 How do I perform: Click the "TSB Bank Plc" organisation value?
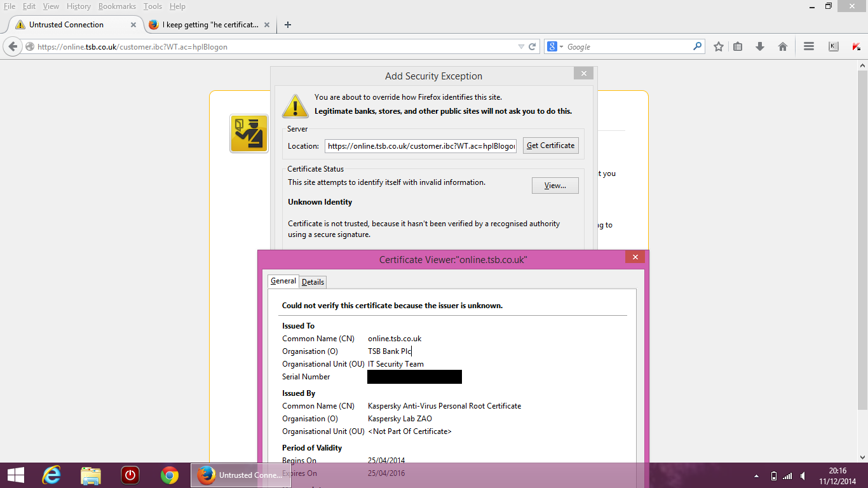pyautogui.click(x=390, y=351)
